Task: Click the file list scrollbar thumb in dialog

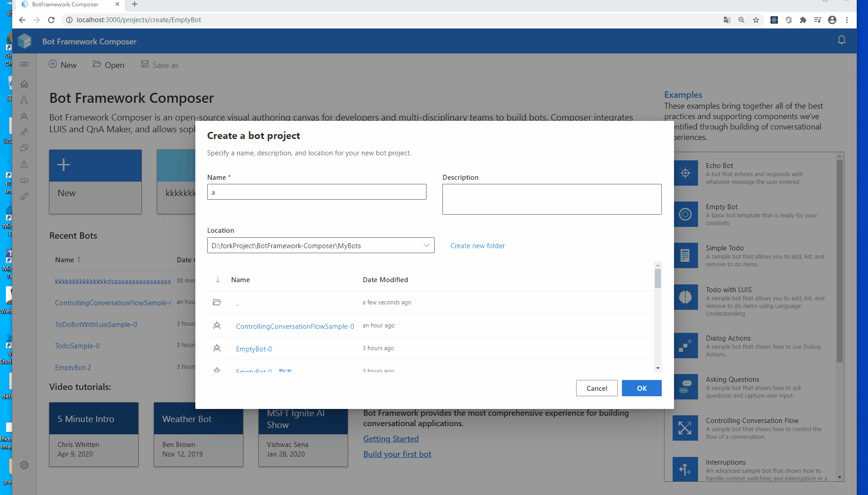Action: click(x=658, y=279)
